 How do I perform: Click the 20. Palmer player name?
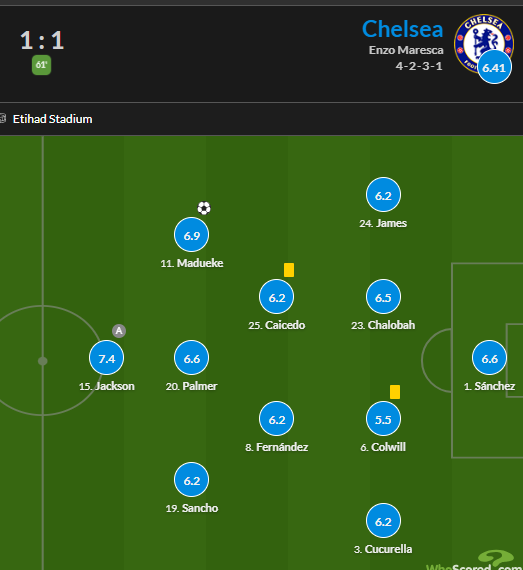pos(192,386)
